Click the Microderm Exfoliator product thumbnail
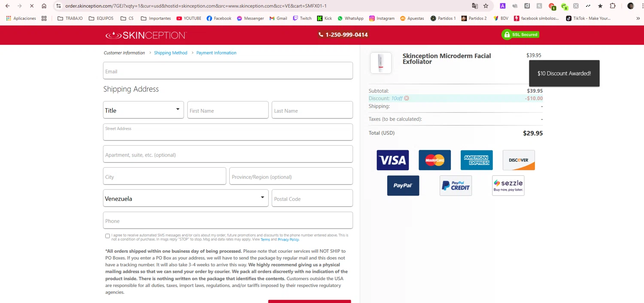Screen dimensions: 644x303 pyautogui.click(x=380, y=63)
